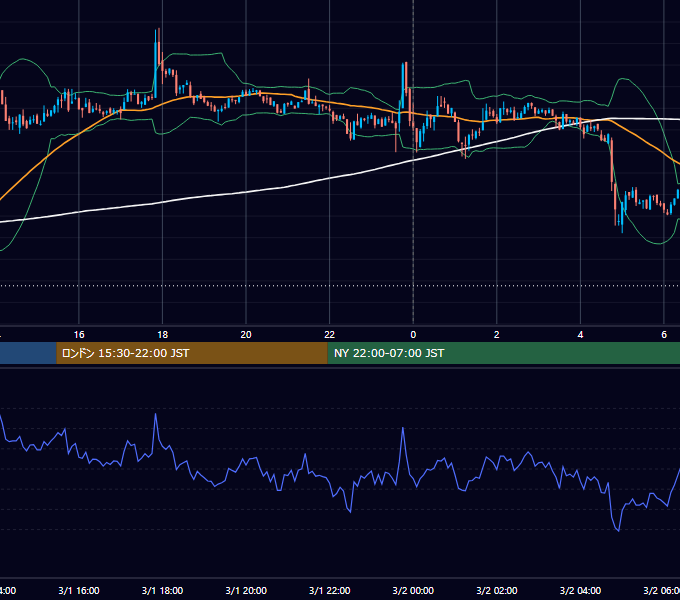Click the '3/1 18:00' time label
The image size is (680, 600).
click(163, 590)
